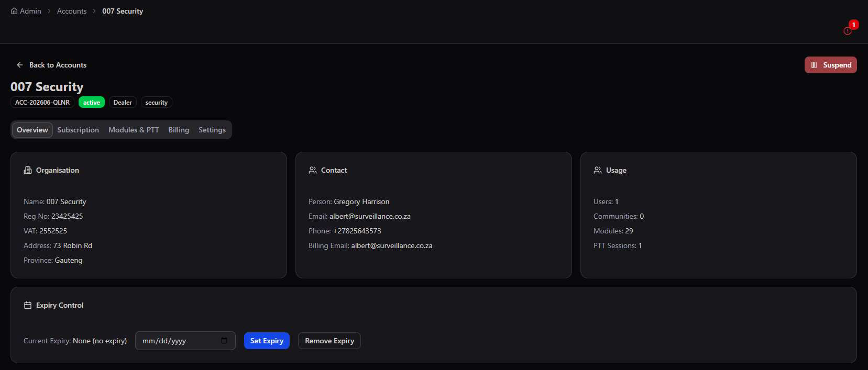868x370 pixels.
Task: Open the Modules & PTT tab
Action: [x=134, y=130]
